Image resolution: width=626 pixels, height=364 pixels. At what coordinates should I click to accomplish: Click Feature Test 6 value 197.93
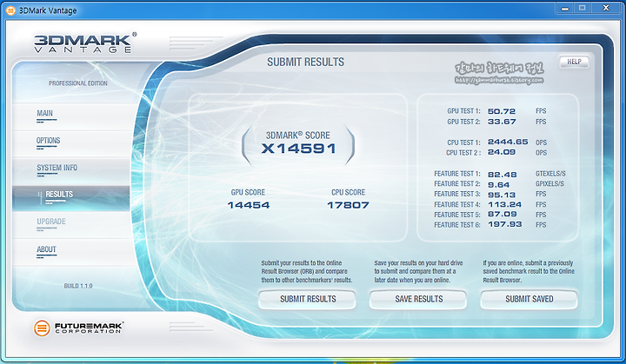504,224
